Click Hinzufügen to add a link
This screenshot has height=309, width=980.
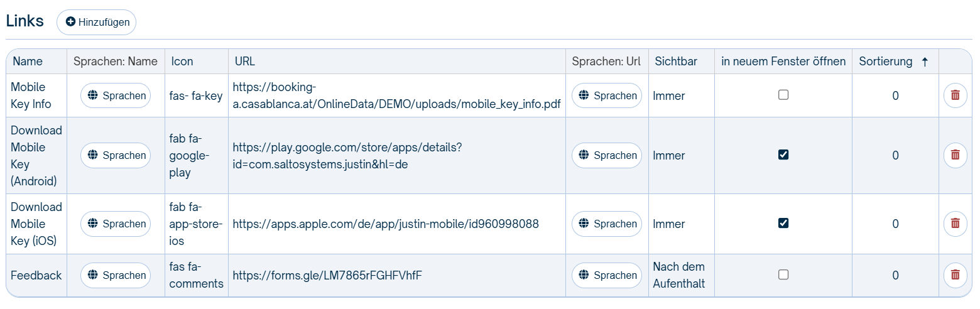pos(97,22)
